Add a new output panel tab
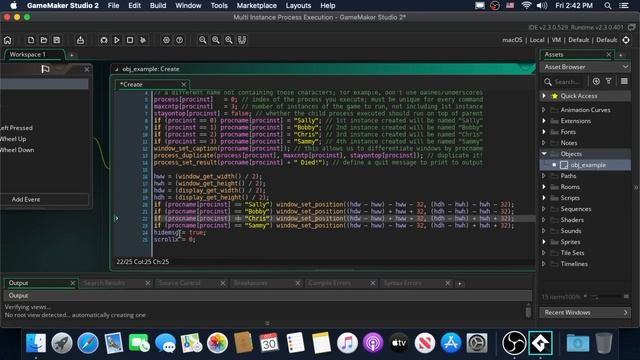 coord(460,283)
